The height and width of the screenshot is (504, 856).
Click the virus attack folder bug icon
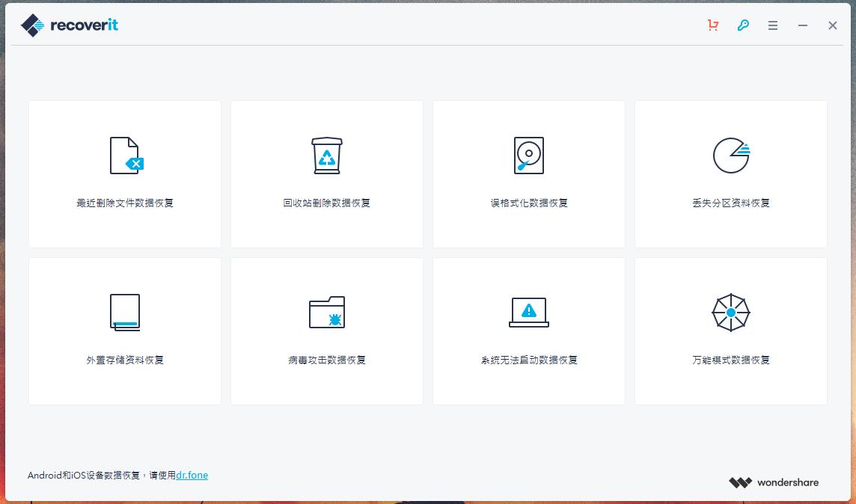tap(327, 312)
